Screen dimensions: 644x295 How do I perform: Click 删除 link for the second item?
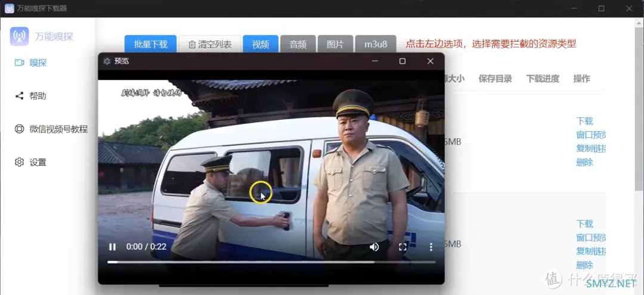(584, 265)
